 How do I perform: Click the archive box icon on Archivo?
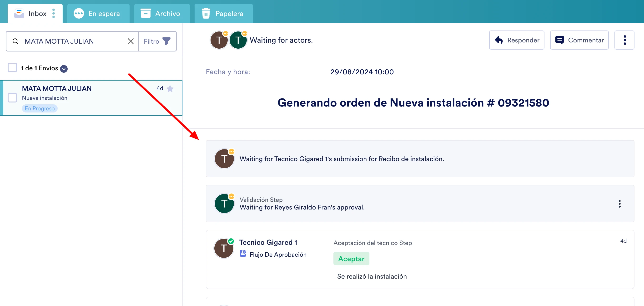pos(146,13)
